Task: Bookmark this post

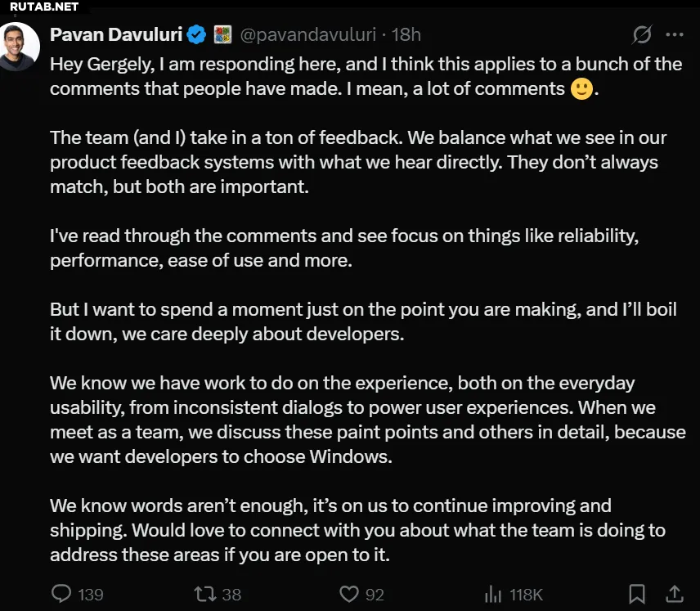Action: [x=637, y=593]
